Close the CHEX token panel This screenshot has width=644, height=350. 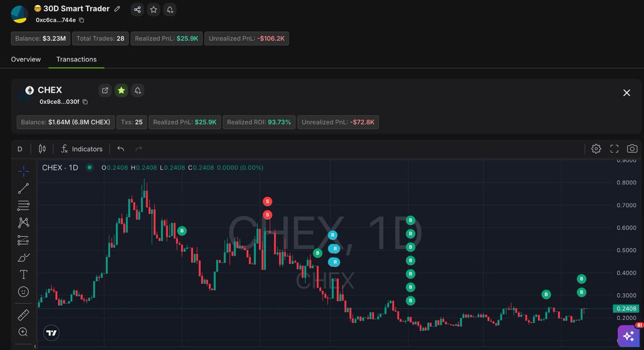click(626, 93)
